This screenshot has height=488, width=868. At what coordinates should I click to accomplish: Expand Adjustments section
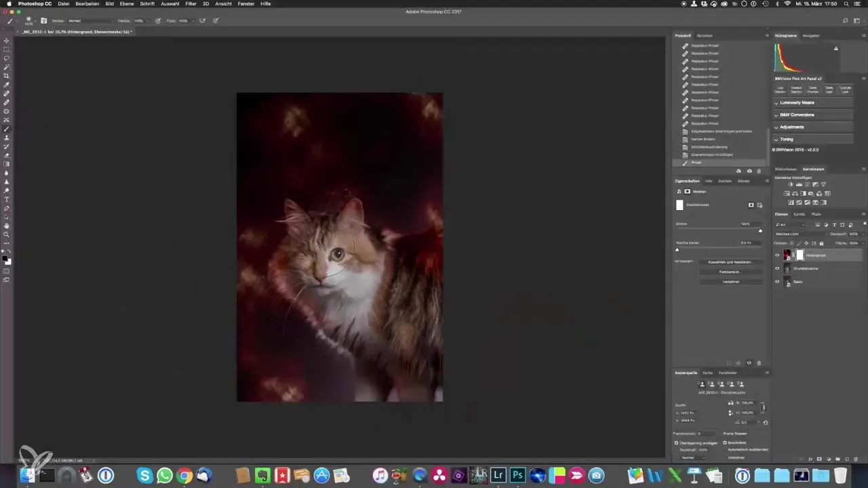813,127
